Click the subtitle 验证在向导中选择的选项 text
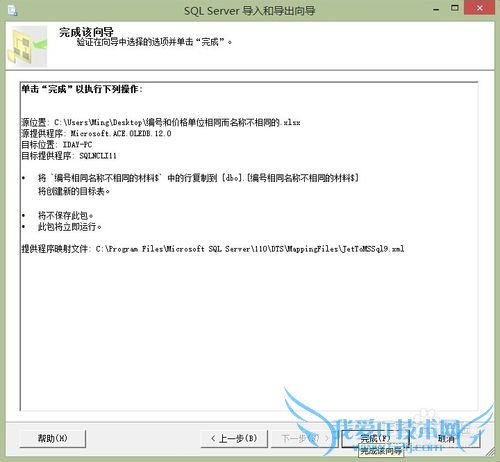This screenshot has width=500, height=462. click(154, 42)
